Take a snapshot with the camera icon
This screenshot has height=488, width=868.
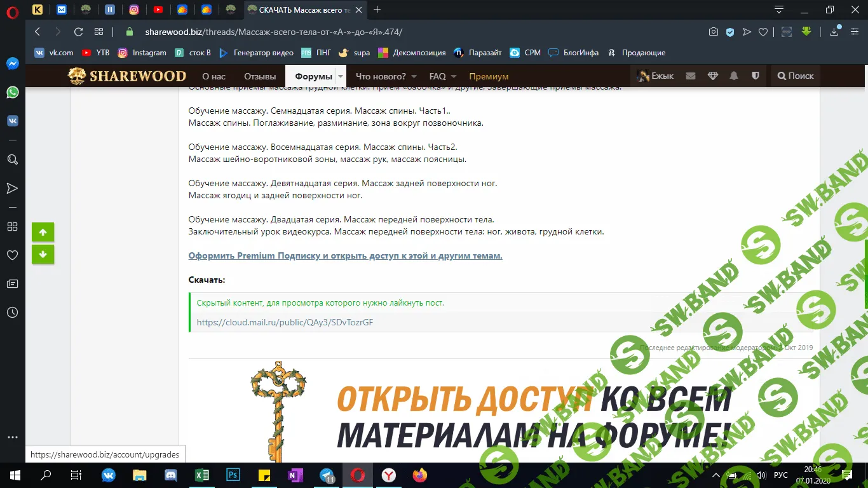[x=714, y=32]
